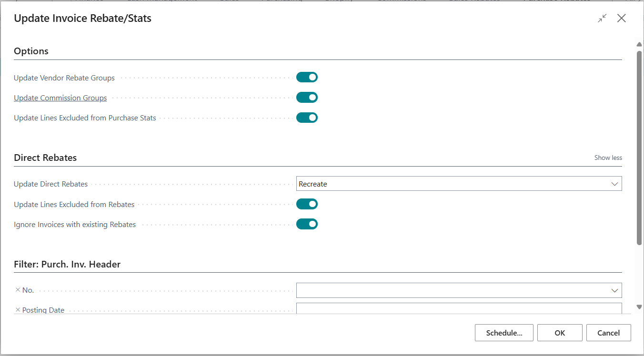Viewport: 644px width, 356px height.
Task: Close the Update Invoice Rebate/Stats dialog
Action: click(x=622, y=19)
